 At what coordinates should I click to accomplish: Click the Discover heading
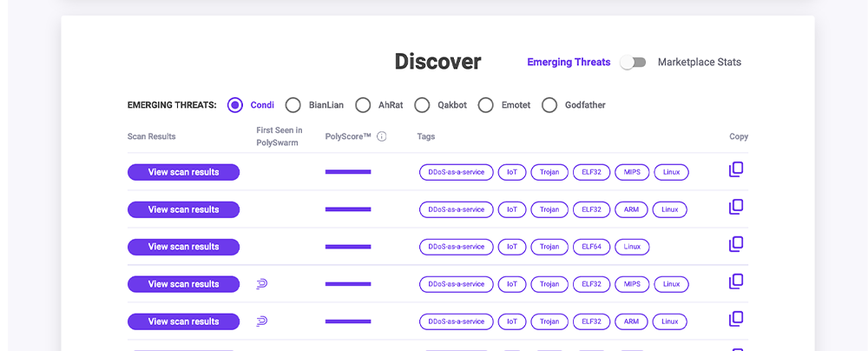tap(437, 62)
